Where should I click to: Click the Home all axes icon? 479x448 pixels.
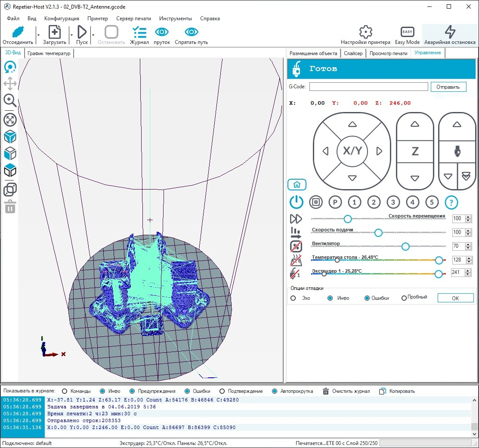pyautogui.click(x=297, y=184)
